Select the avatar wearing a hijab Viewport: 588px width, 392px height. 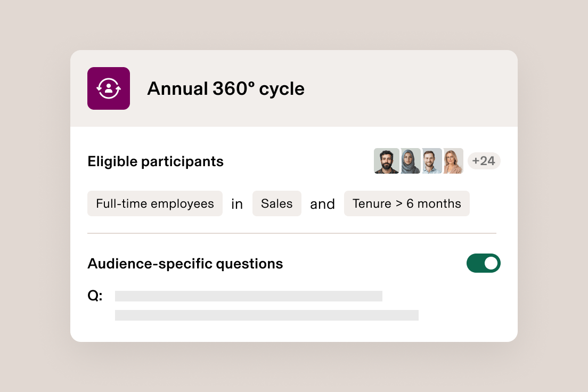[409, 160]
